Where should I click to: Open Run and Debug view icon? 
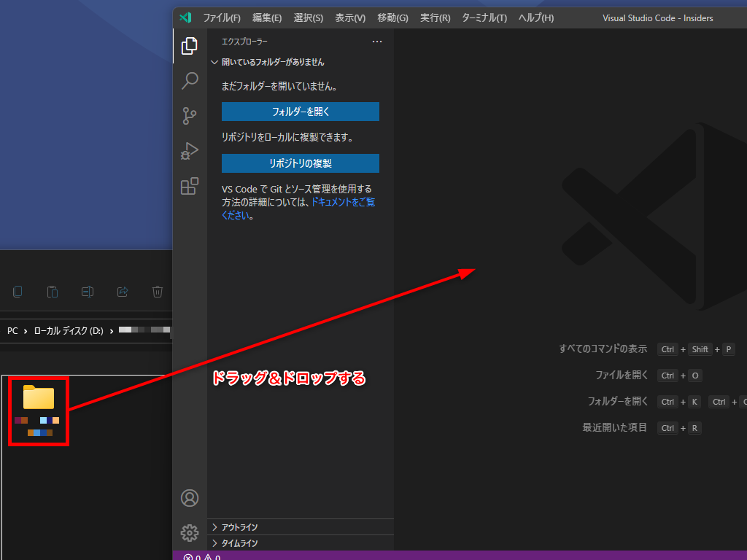190,151
